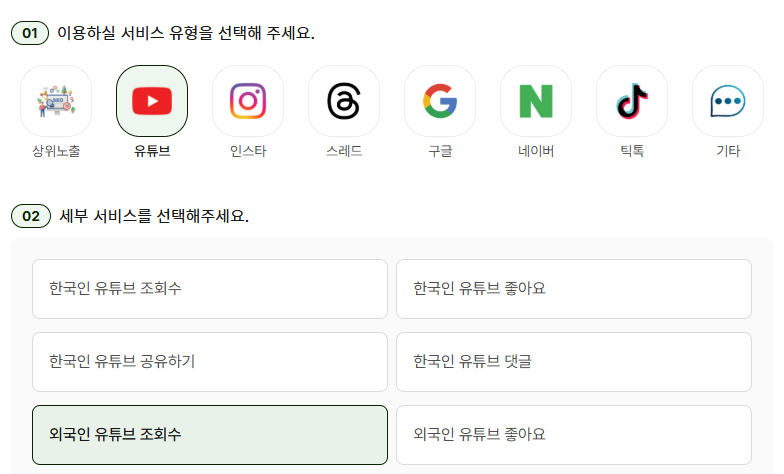
Task: Select the Google service icon
Action: tap(440, 101)
